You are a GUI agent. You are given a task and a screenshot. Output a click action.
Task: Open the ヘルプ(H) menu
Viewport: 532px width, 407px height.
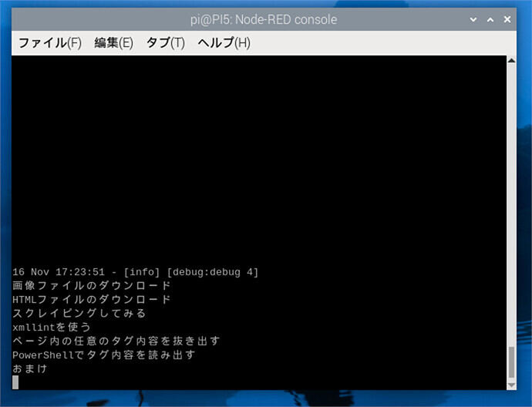[x=224, y=43]
